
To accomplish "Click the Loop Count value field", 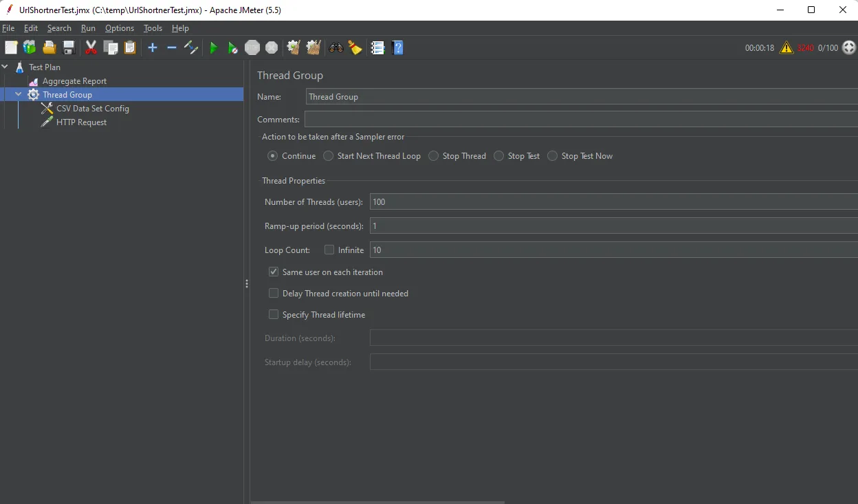I will 614,250.
